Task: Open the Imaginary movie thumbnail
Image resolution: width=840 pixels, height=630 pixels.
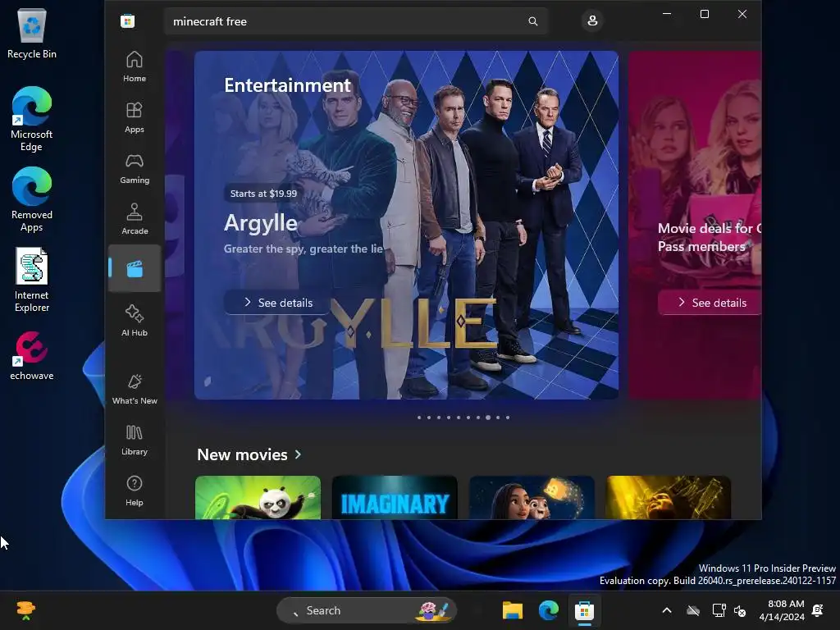Action: click(395, 498)
